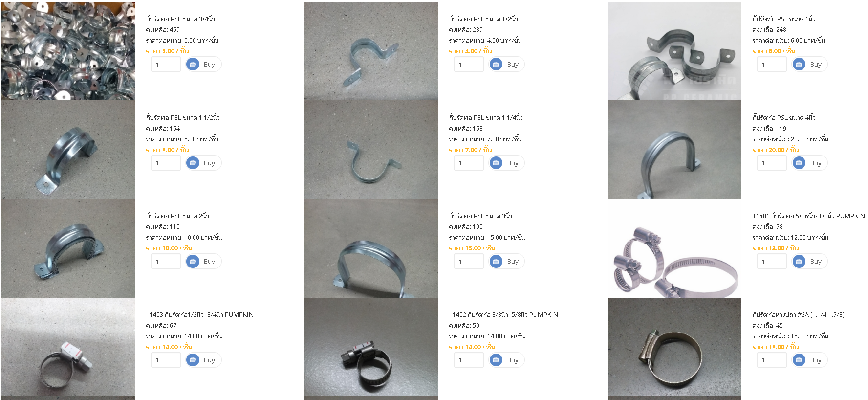Click basket icon for PSL 3 inch clamp

pos(496,261)
